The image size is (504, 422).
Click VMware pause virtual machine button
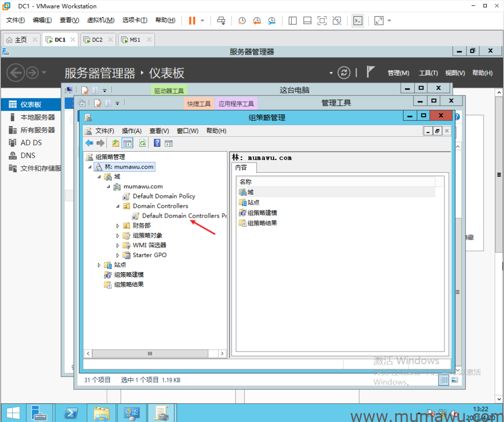click(192, 21)
